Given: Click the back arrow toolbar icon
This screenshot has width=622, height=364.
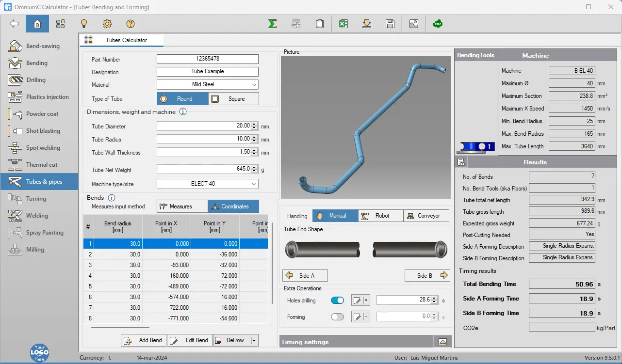Looking at the screenshot, I should coord(14,24).
